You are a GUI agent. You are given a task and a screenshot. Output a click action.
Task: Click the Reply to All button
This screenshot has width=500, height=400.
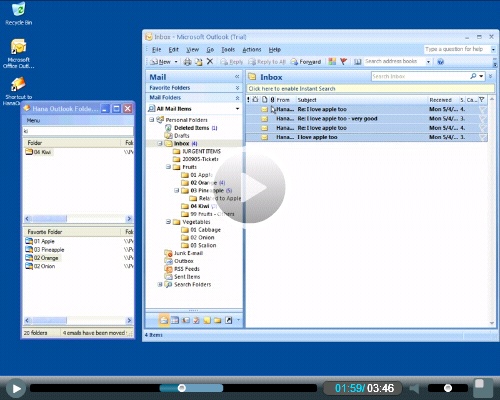coord(267,62)
